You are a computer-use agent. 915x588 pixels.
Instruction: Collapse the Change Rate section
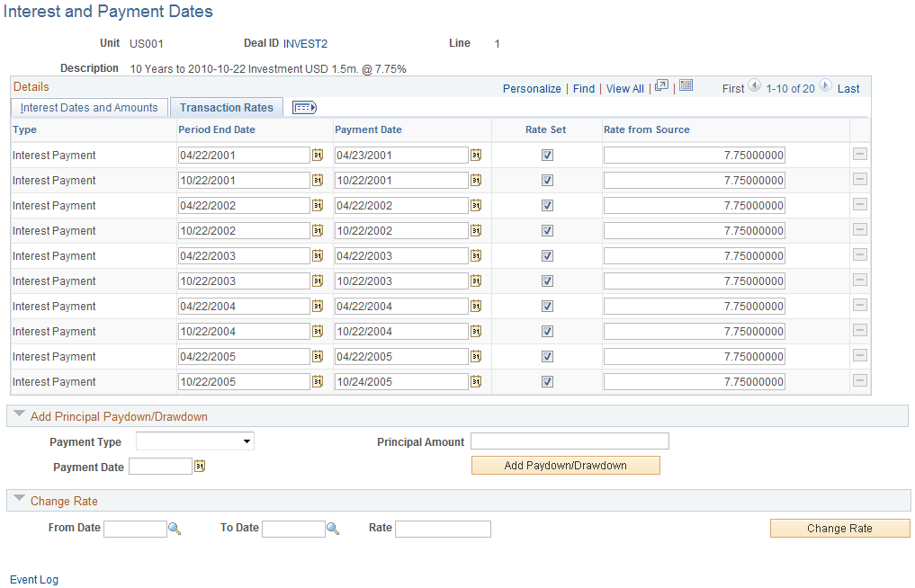19,500
